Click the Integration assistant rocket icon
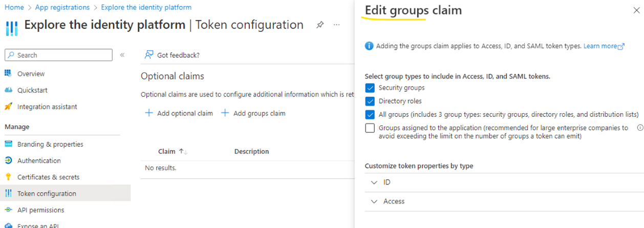The image size is (644, 228). [x=8, y=107]
